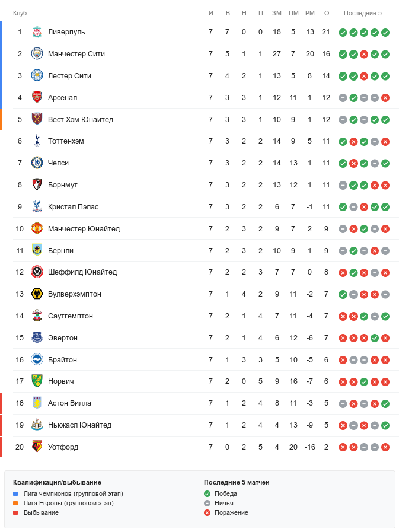Click the Crystal Palace crest icon

37,207
